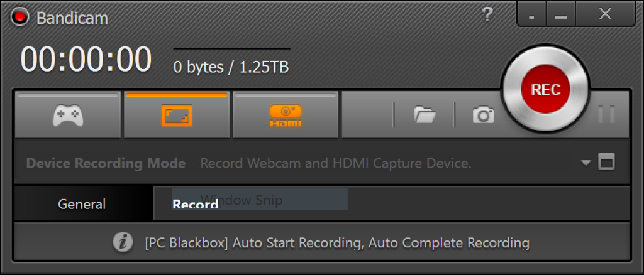Click the 00:00:00 recording timer
The height and width of the screenshot is (275, 644).
tap(86, 60)
